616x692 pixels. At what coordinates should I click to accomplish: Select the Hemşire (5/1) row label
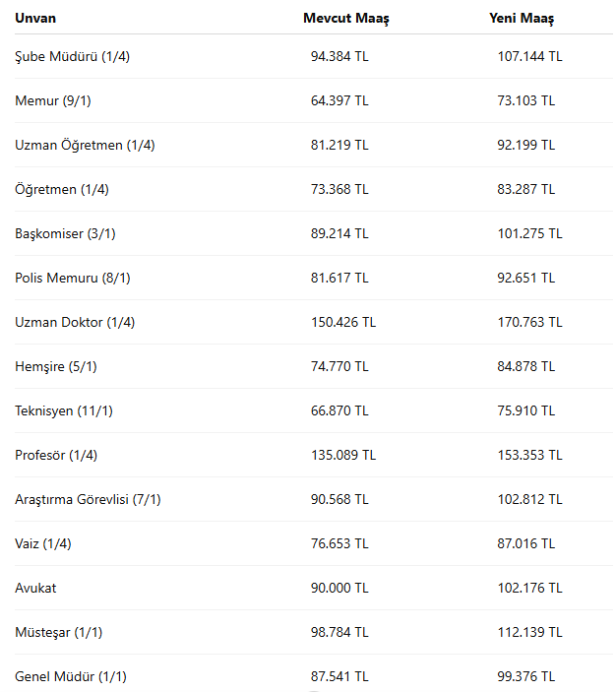pyautogui.click(x=56, y=366)
